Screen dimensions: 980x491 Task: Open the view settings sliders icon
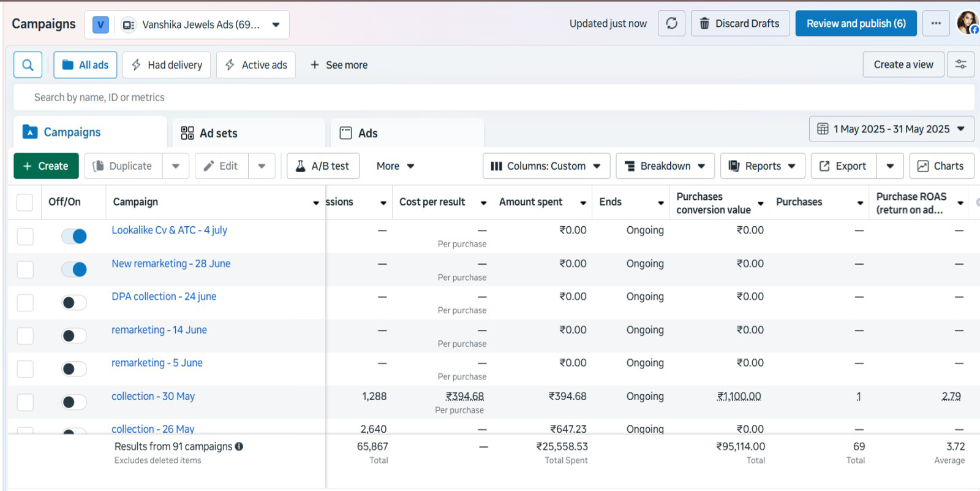(x=960, y=64)
